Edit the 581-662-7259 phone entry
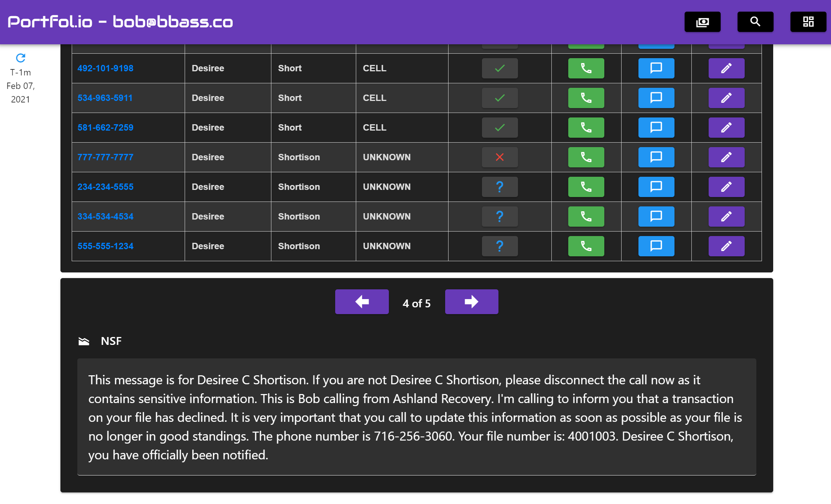Image resolution: width=831 pixels, height=504 pixels. coord(726,128)
